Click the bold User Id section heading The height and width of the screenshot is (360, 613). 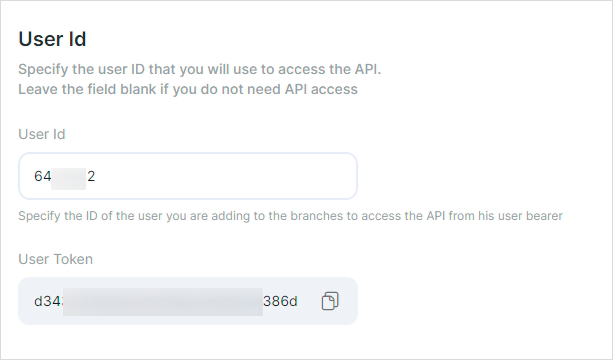[x=52, y=39]
